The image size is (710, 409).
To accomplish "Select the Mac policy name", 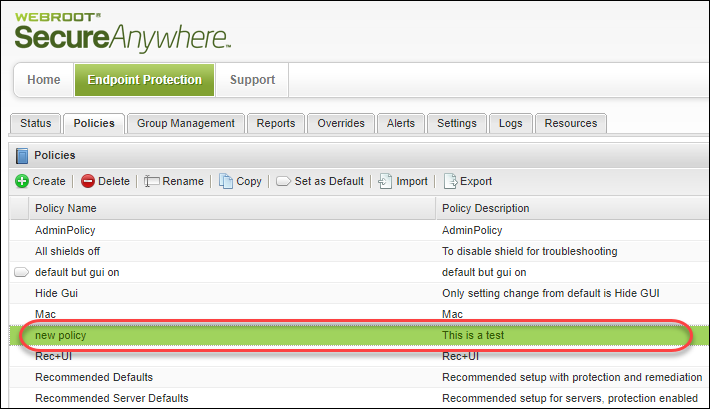I will click(x=45, y=314).
